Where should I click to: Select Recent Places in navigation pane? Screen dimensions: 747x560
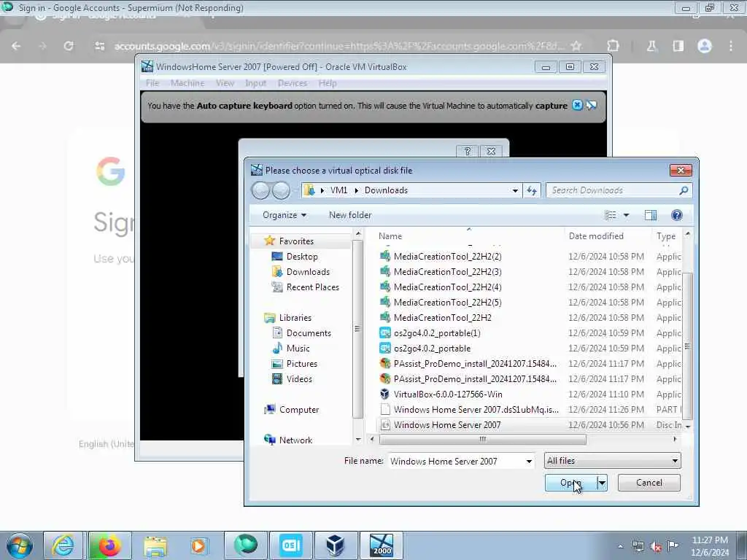312,287
